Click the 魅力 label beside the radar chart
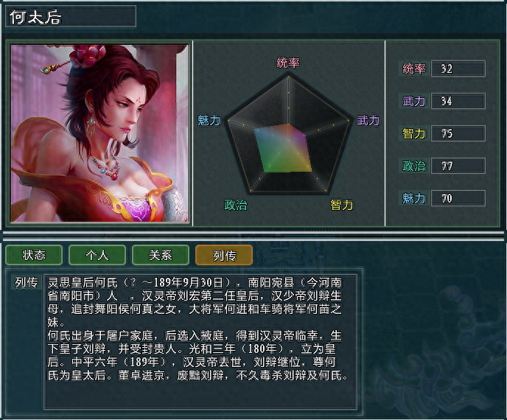This screenshot has width=507, height=420. pyautogui.click(x=209, y=121)
